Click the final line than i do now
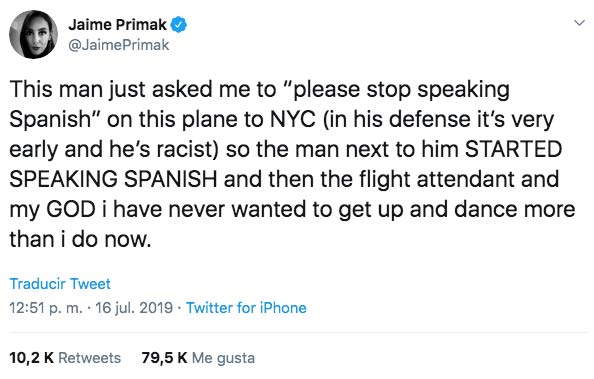 click(x=80, y=240)
